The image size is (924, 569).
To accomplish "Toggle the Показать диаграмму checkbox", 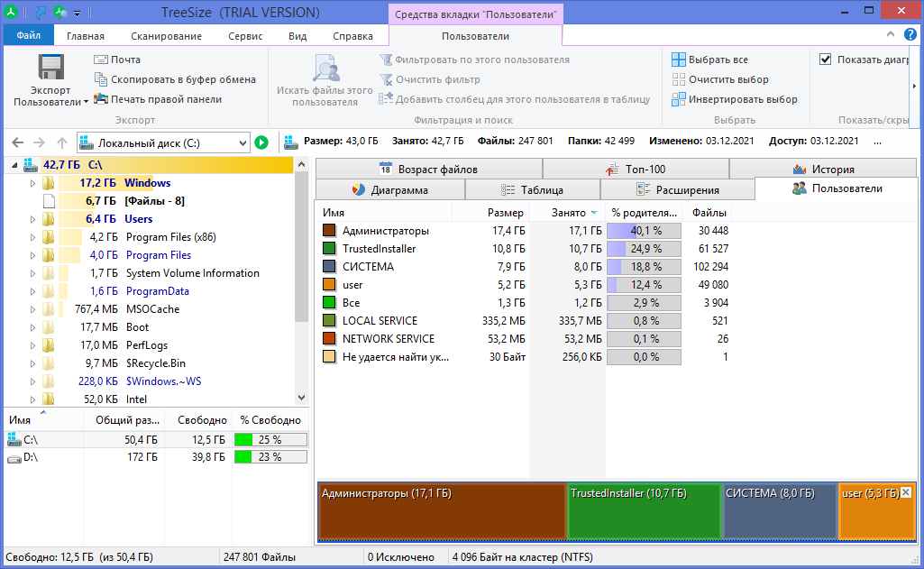I will coord(826,59).
